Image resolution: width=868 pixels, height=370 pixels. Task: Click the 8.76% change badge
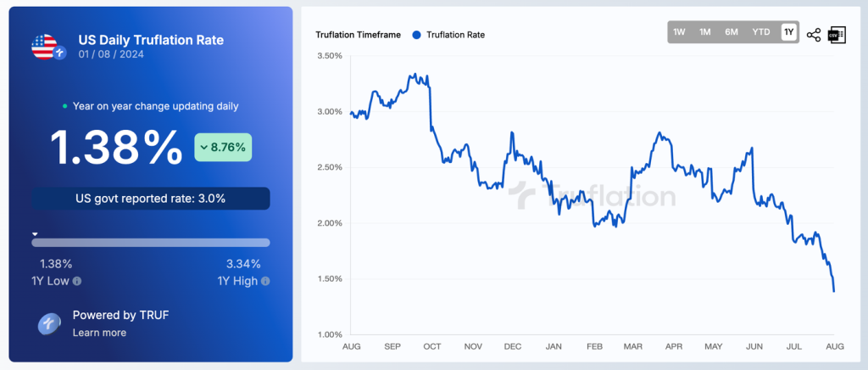pos(223,147)
